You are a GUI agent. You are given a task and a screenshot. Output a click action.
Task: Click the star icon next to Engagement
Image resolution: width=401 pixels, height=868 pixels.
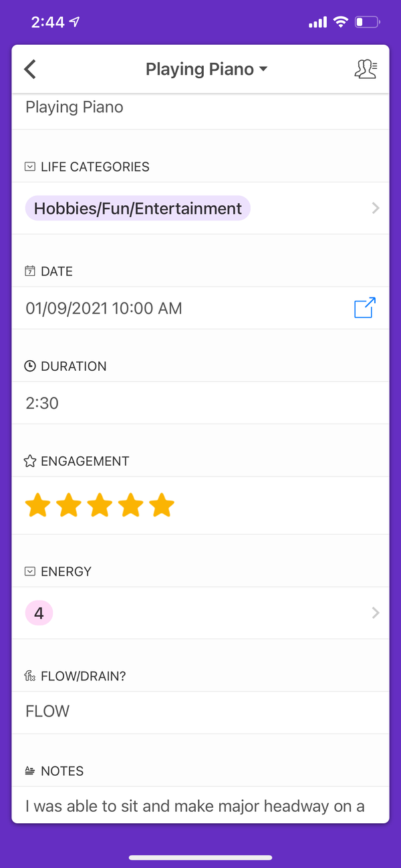pos(29,460)
